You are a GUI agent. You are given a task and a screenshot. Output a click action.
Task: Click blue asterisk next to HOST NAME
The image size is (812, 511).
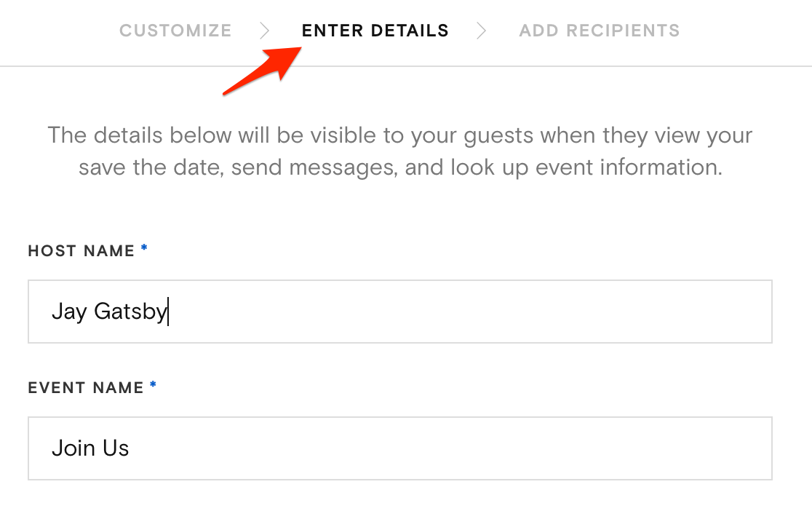tap(144, 249)
